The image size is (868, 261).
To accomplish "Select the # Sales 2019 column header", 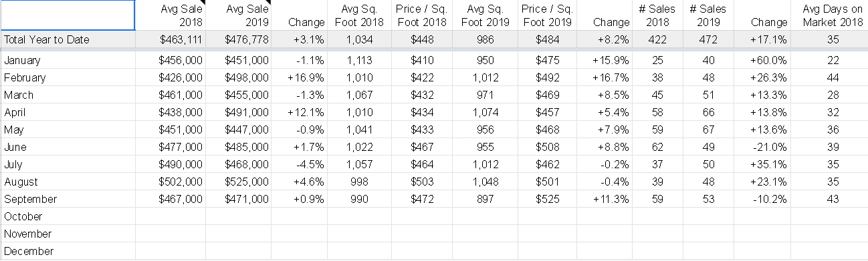I will (708, 15).
